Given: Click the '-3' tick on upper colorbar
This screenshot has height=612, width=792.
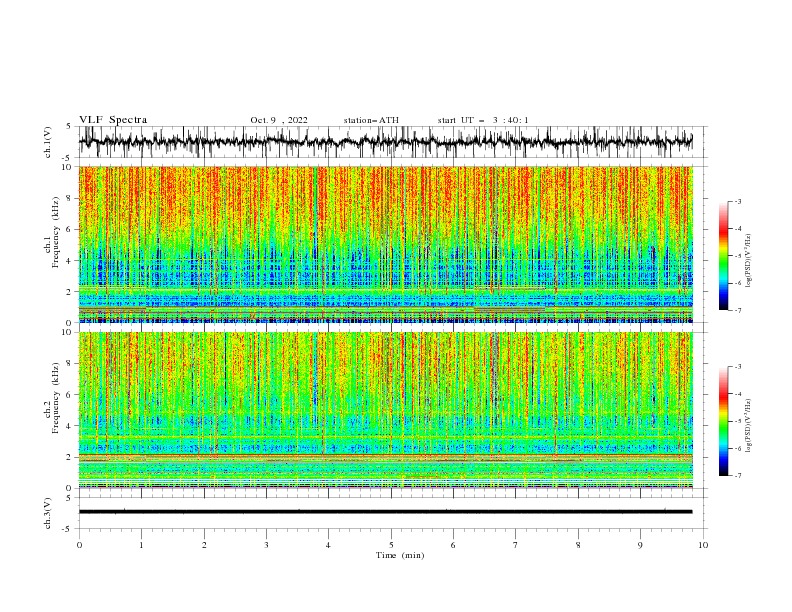Looking at the screenshot, I should pos(737,201).
